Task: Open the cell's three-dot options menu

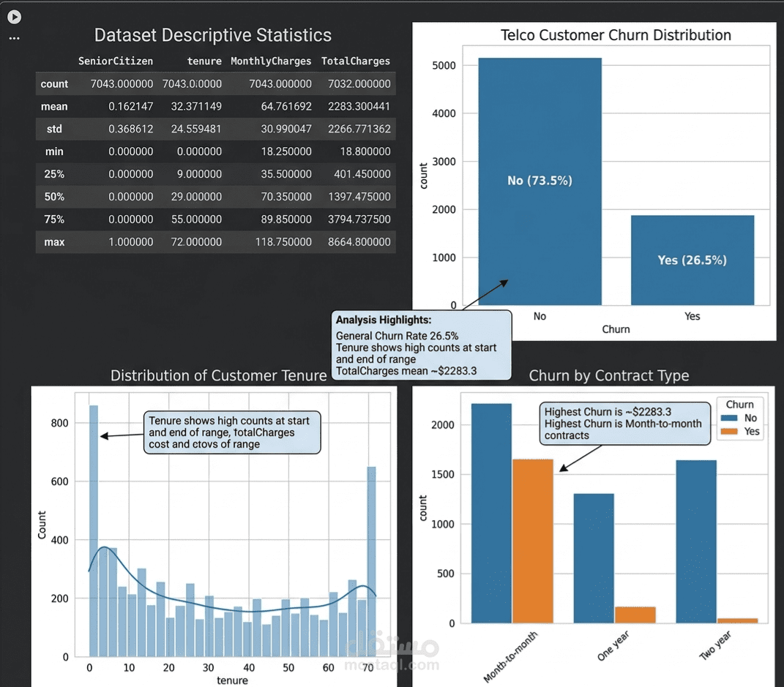Action: tap(15, 38)
